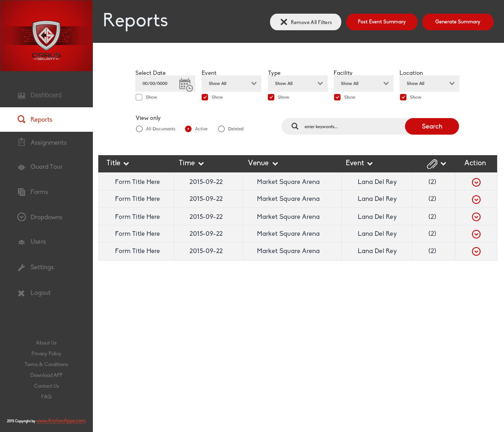Open the Facility Show All dropdown
This screenshot has width=504, height=432.
[364, 84]
